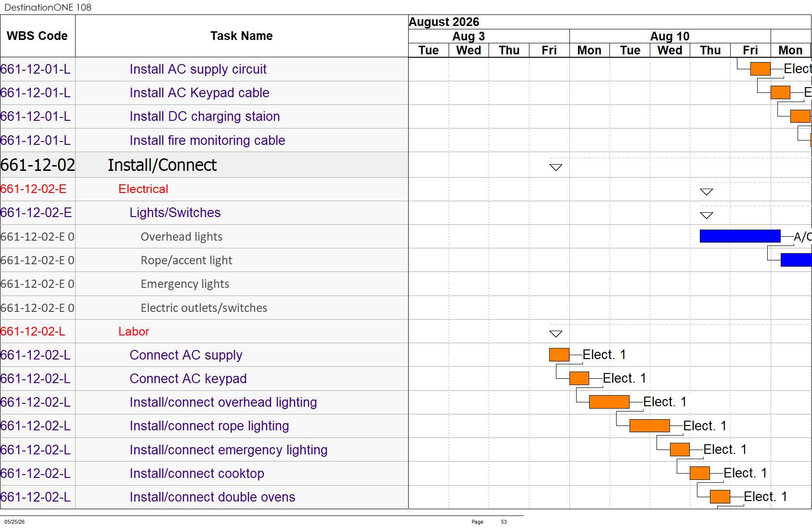Click the orange Connect AC keypad bar
Screen dimensions: 812x528
pyautogui.click(x=579, y=378)
